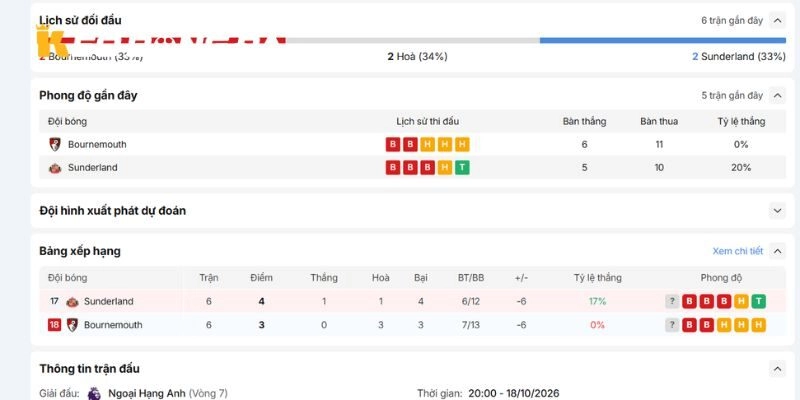Image resolution: width=800 pixels, height=400 pixels.
Task: Collapse the Lịch sử đối đầu section
Action: click(777, 21)
